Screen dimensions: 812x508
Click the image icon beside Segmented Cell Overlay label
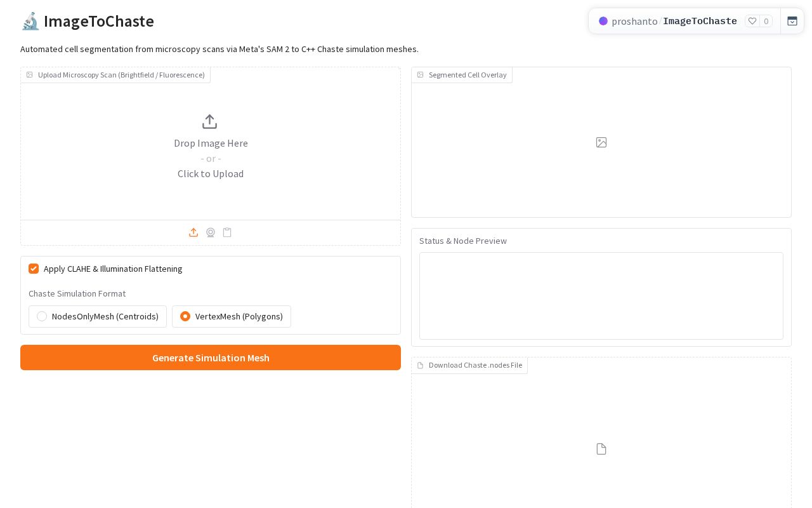420,75
